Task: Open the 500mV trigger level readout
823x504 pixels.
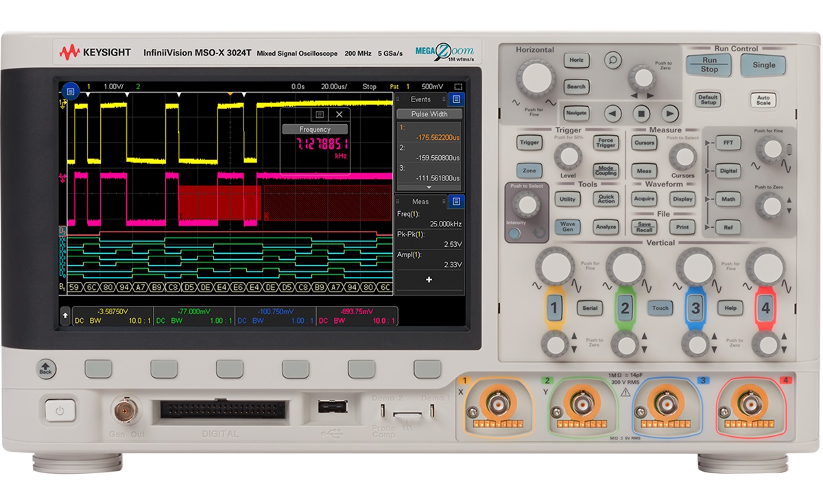Action: pyautogui.click(x=432, y=87)
